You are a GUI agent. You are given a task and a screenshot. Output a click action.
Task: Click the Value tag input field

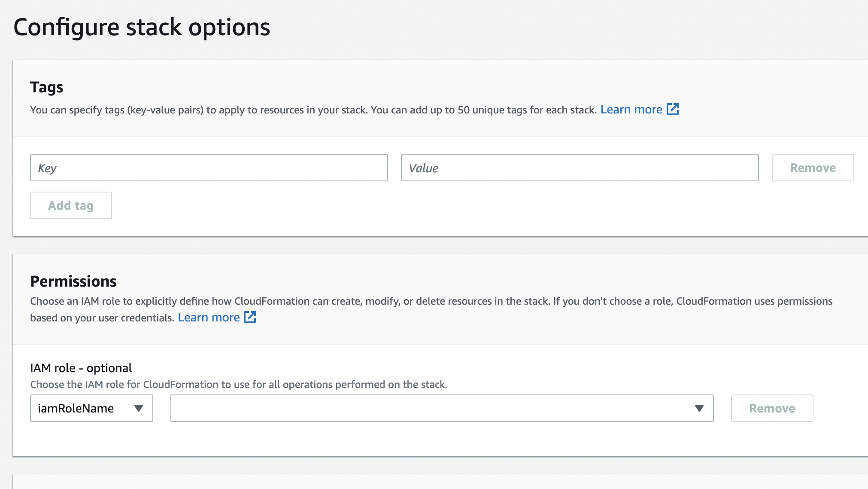(x=580, y=168)
